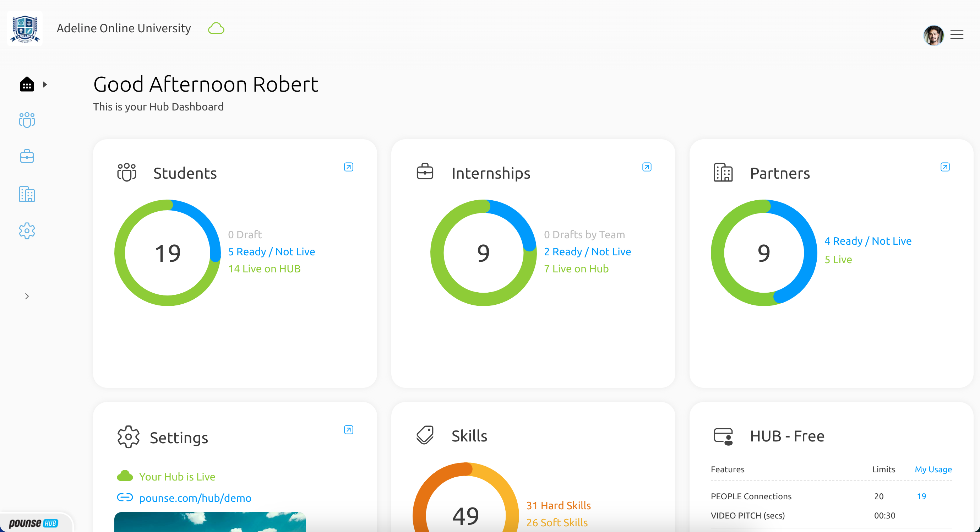Click the pounse HUB logo badge

point(33,523)
